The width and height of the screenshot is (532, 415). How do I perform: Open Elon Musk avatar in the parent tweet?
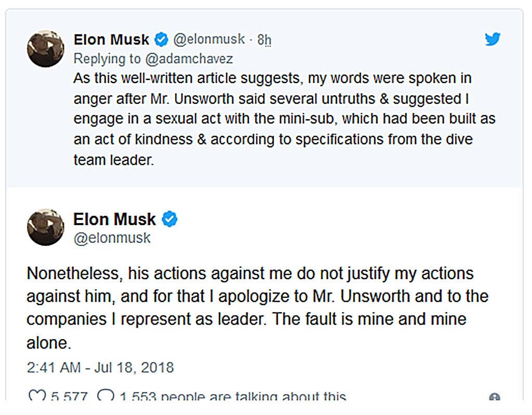tap(46, 48)
